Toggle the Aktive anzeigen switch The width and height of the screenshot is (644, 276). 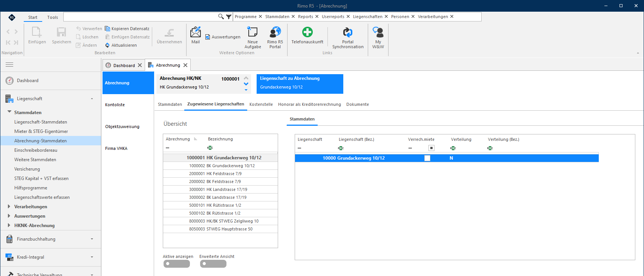(177, 264)
